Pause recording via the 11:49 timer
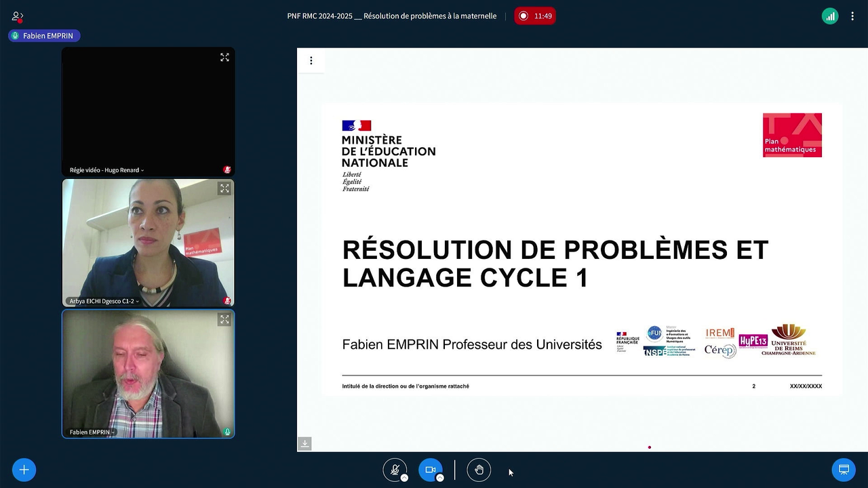This screenshot has height=488, width=868. pyautogui.click(x=535, y=16)
